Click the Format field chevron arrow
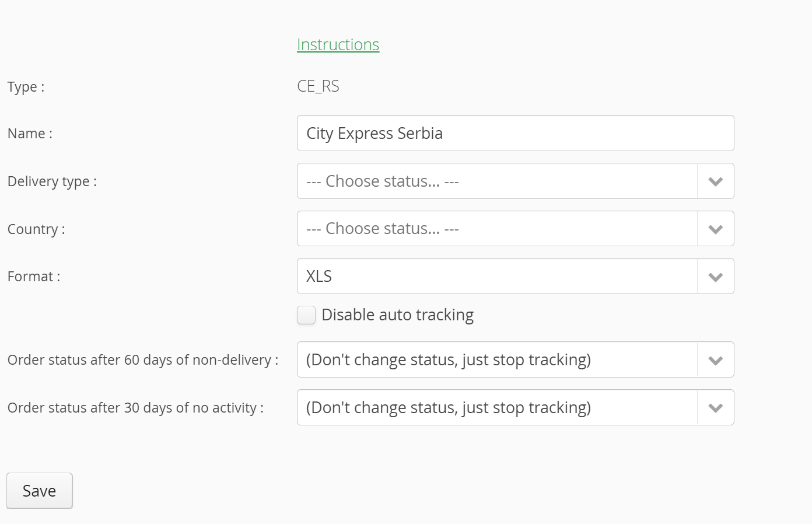 pos(715,277)
